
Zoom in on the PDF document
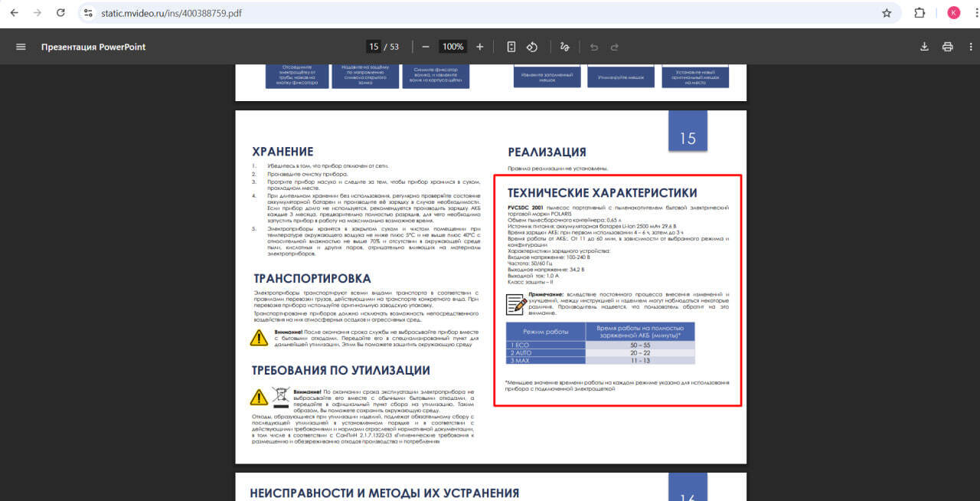[480, 47]
